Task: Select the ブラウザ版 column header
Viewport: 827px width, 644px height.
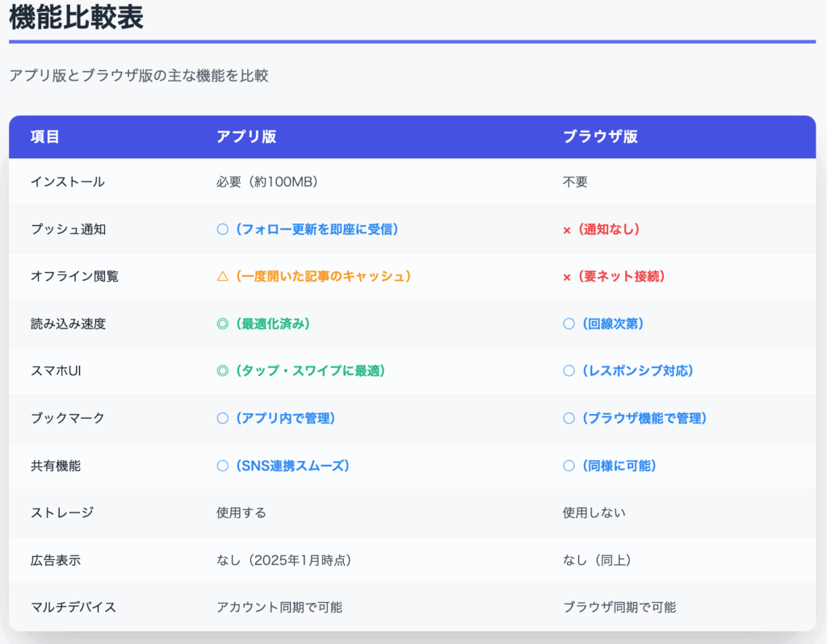Action: click(x=600, y=136)
